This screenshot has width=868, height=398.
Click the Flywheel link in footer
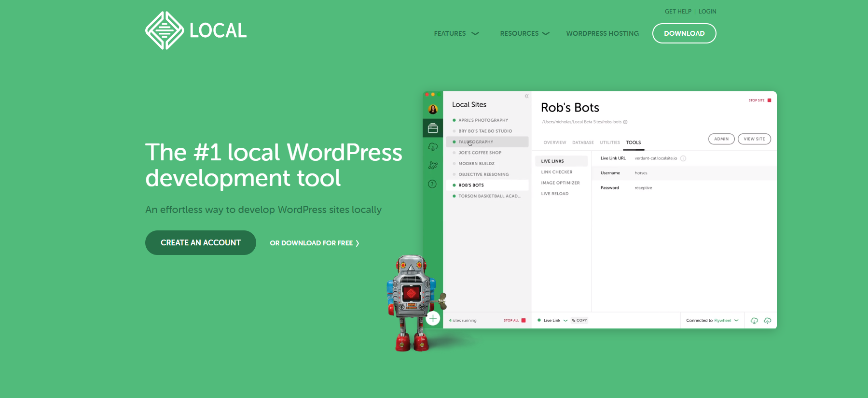(x=722, y=320)
